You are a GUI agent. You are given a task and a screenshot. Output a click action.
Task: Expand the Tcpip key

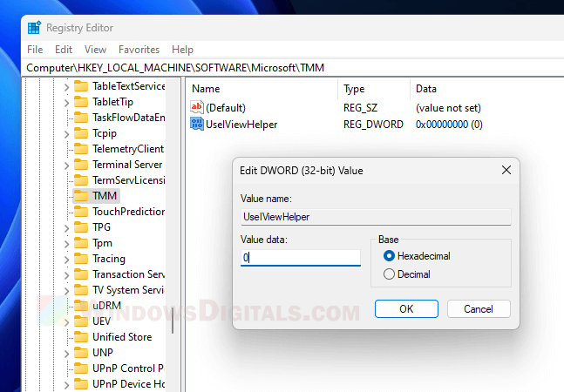pyautogui.click(x=66, y=134)
